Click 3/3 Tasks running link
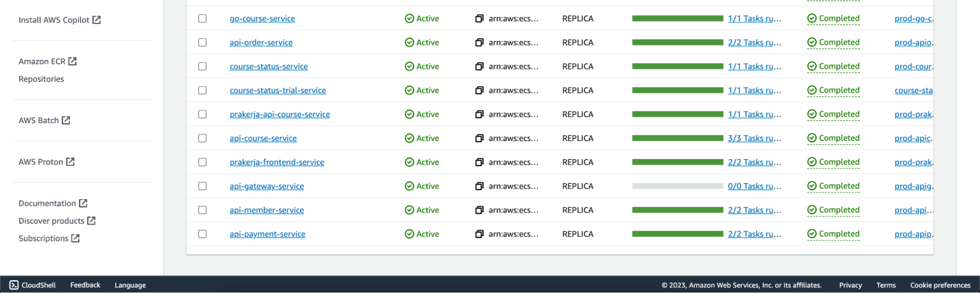This screenshot has width=980, height=293. 754,138
